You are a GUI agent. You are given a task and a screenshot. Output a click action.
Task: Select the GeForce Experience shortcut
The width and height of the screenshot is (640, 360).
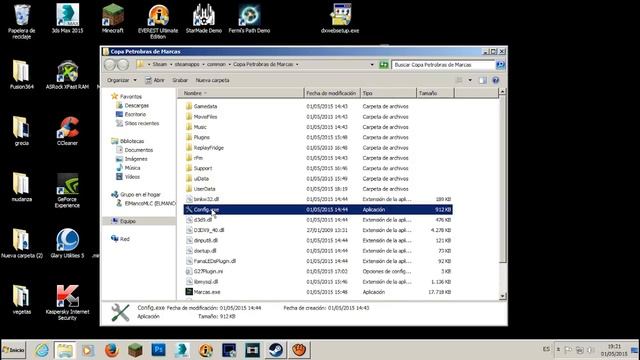[x=67, y=190]
